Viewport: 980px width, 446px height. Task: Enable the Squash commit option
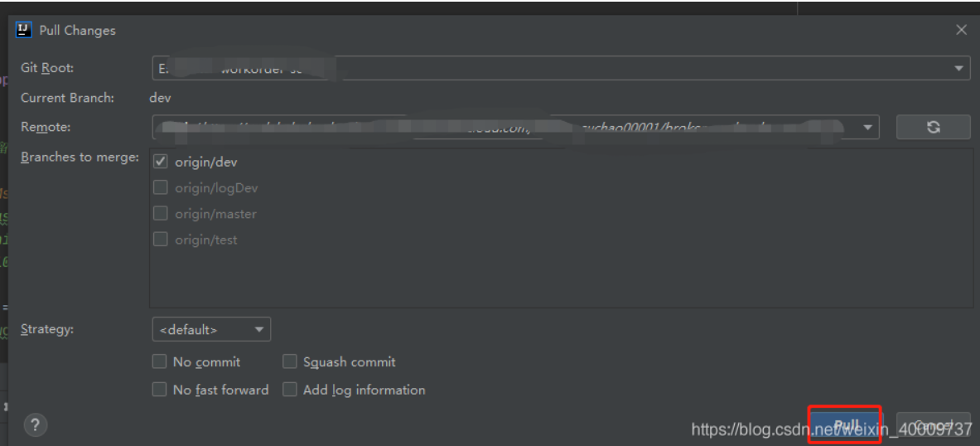[x=289, y=361]
